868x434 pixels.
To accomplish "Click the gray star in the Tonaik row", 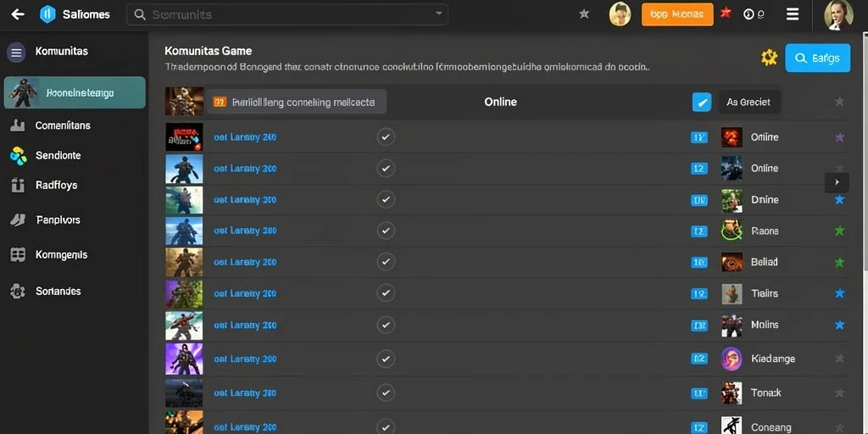I will 840,393.
